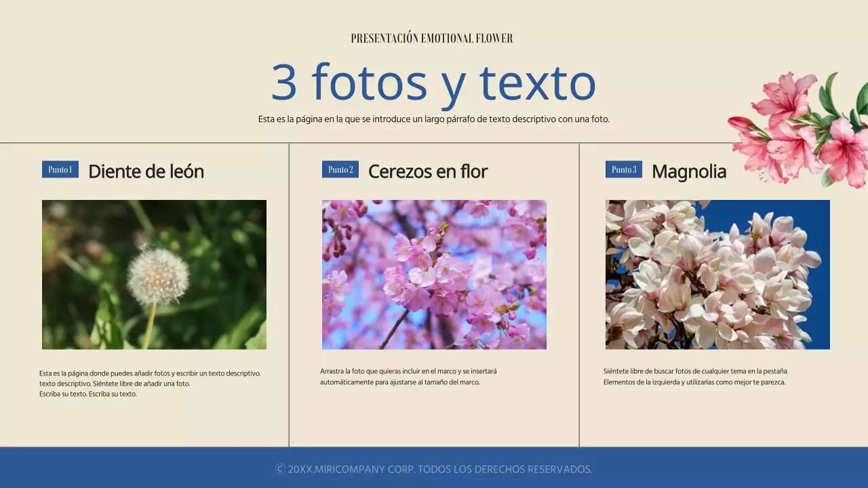Click the 'Magnolia' heading
Viewport: 868px width, 488px height.
pos(689,172)
